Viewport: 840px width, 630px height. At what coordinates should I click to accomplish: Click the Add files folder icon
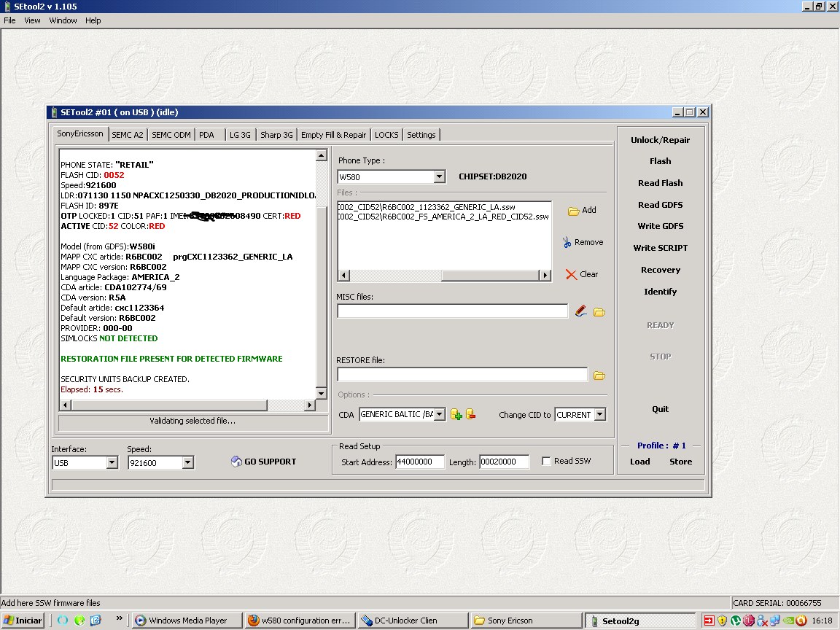(573, 211)
